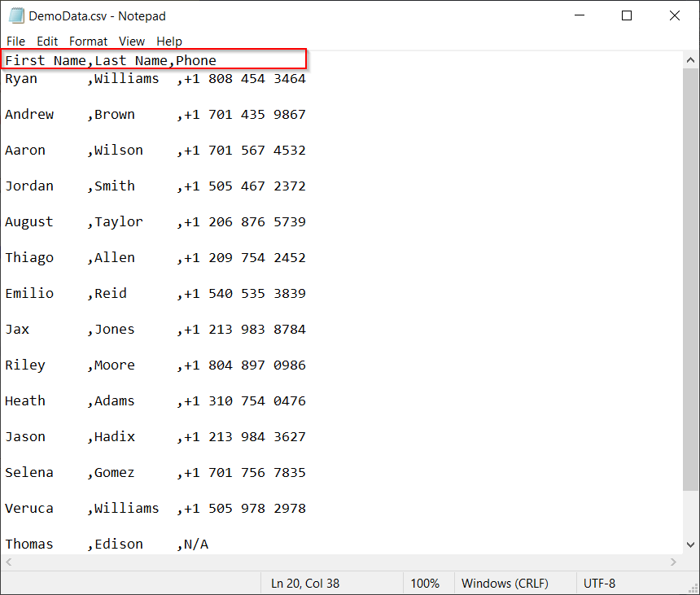Click the resize grip in the bottom-right corner
Viewport: 700px width, 595px height.
click(693, 588)
